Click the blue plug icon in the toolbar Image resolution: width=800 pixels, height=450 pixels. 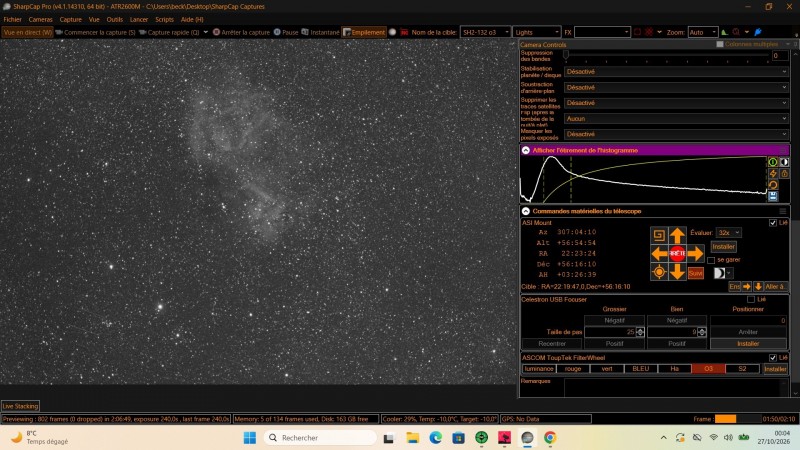[758, 32]
